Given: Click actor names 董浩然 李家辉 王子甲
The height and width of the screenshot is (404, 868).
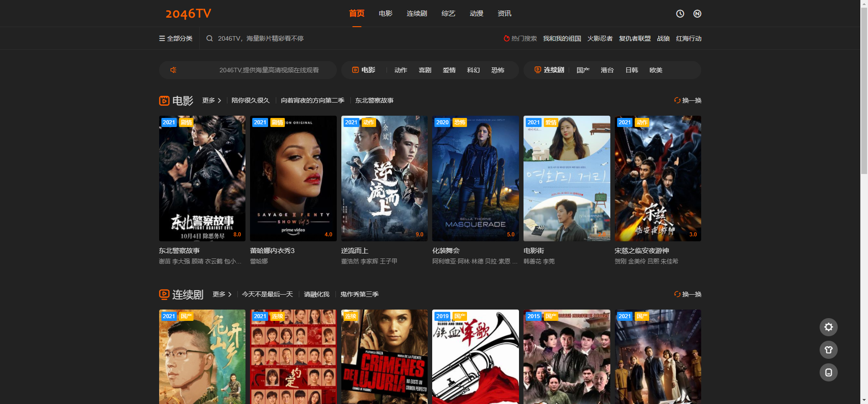Looking at the screenshot, I should [x=369, y=261].
